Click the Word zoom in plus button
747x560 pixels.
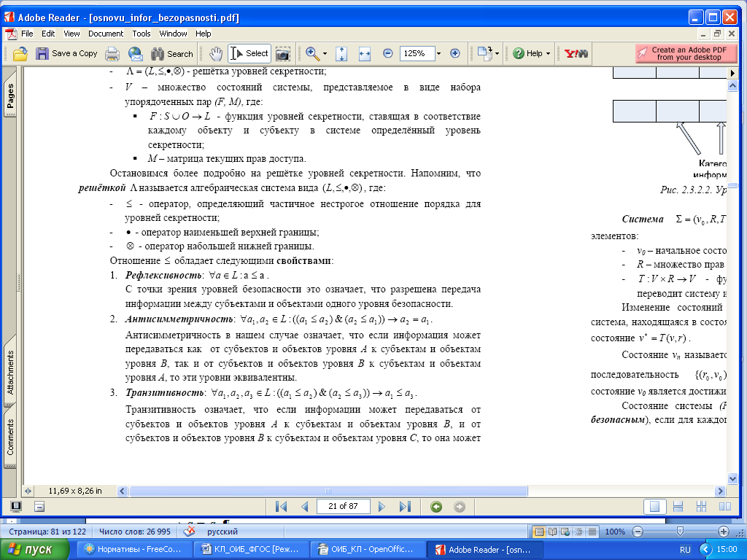(723, 532)
